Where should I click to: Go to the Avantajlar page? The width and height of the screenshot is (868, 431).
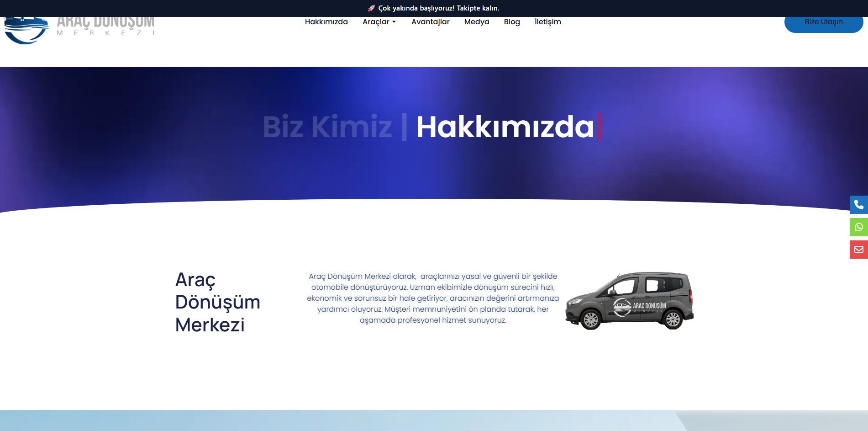click(x=430, y=22)
